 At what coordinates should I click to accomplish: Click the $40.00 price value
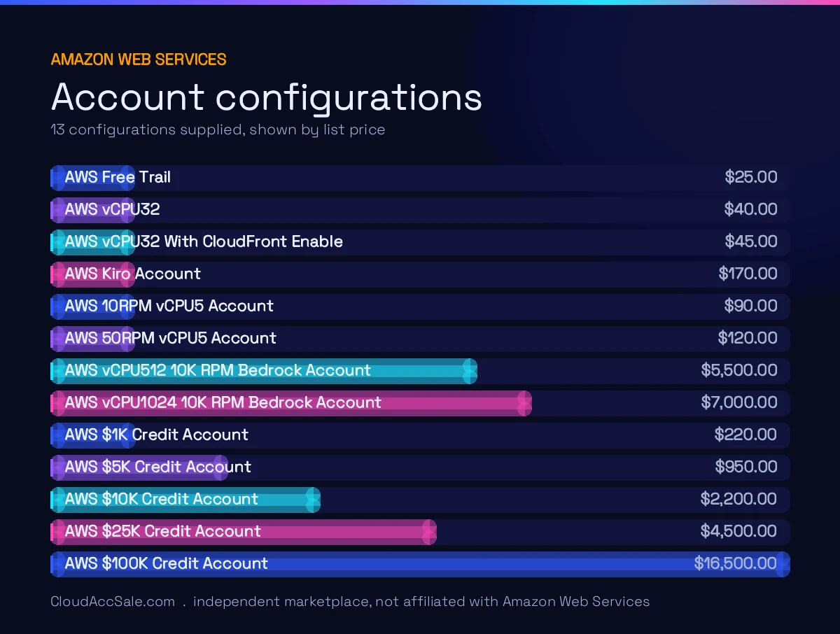[x=751, y=209]
